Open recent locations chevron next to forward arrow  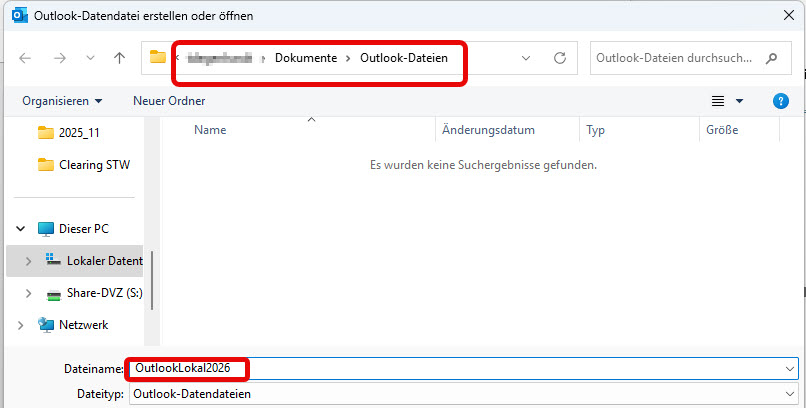tap(90, 58)
